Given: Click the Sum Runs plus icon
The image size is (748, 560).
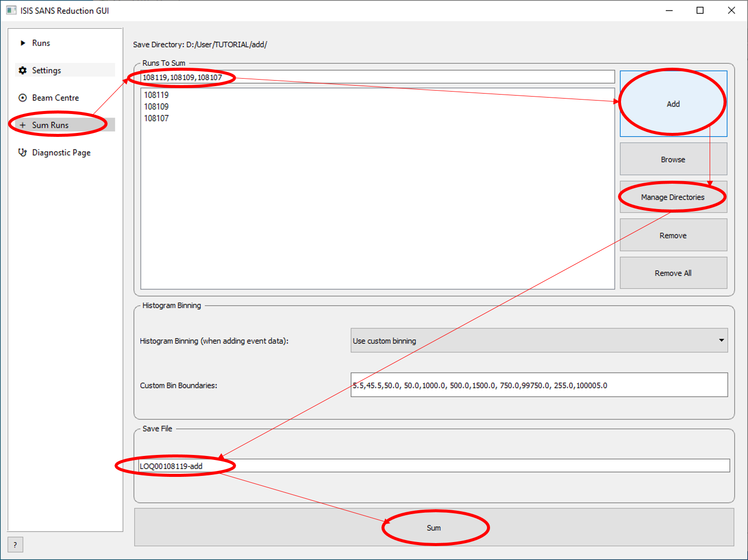Looking at the screenshot, I should tap(22, 125).
